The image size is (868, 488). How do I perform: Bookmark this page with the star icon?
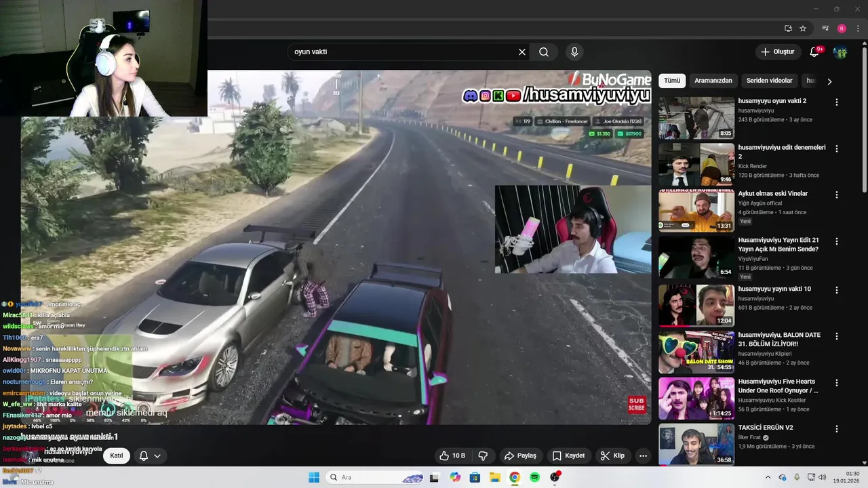coord(803,28)
